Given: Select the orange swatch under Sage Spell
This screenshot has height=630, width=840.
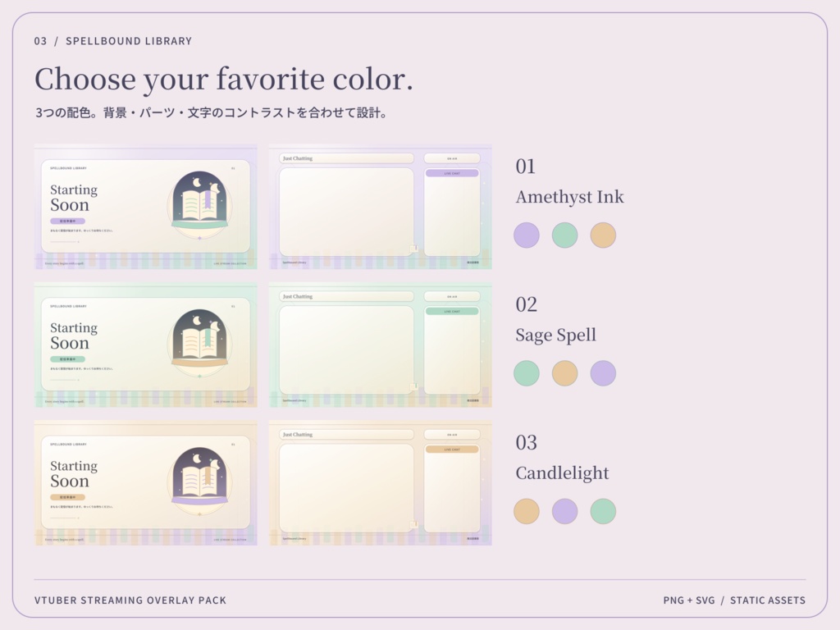Looking at the screenshot, I should [564, 373].
